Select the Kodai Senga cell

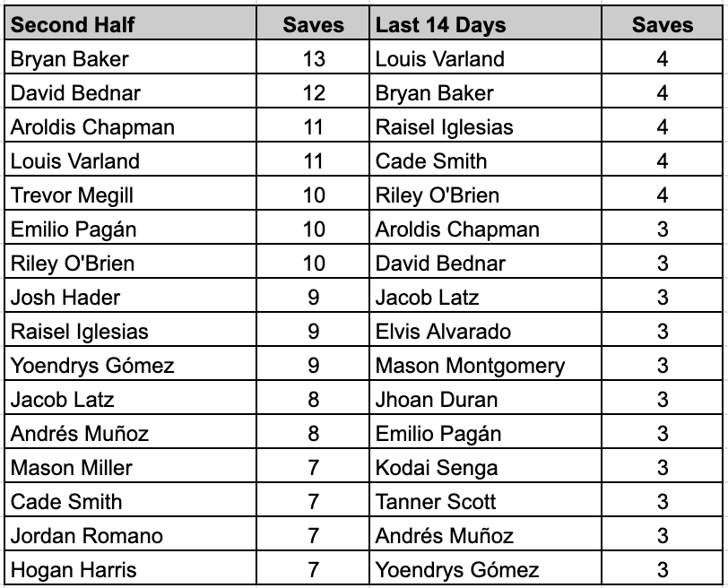pyautogui.click(x=485, y=465)
